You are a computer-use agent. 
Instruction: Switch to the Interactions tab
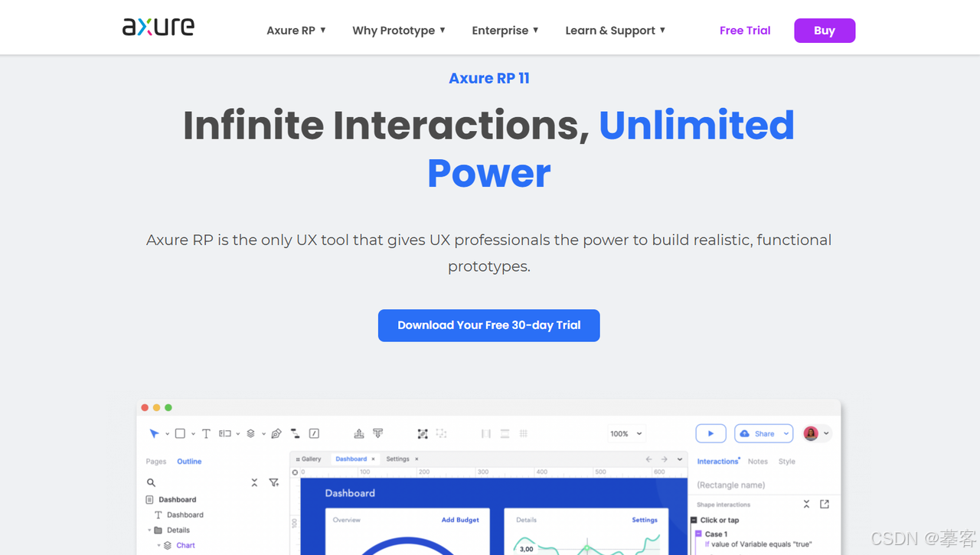718,462
